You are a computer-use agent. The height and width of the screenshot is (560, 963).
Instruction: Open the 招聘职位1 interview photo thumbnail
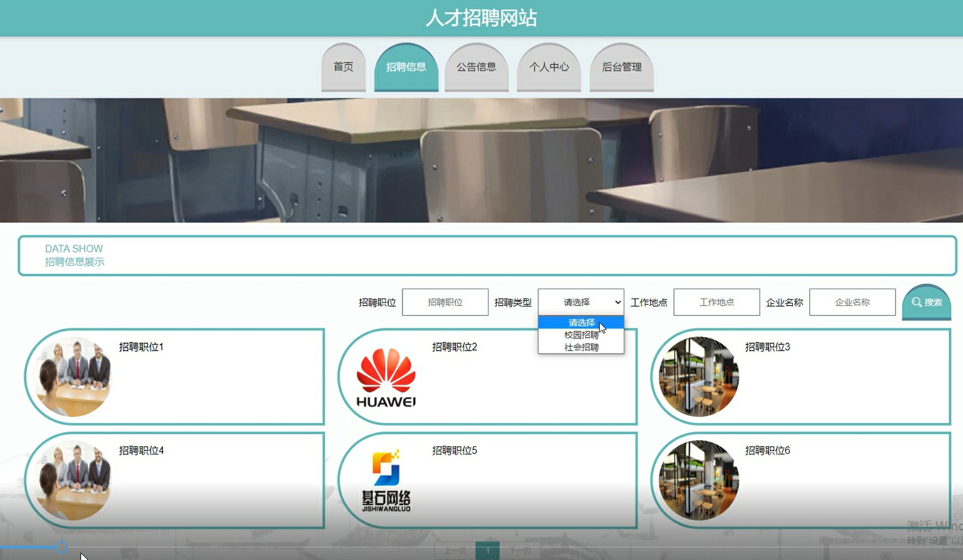[74, 377]
